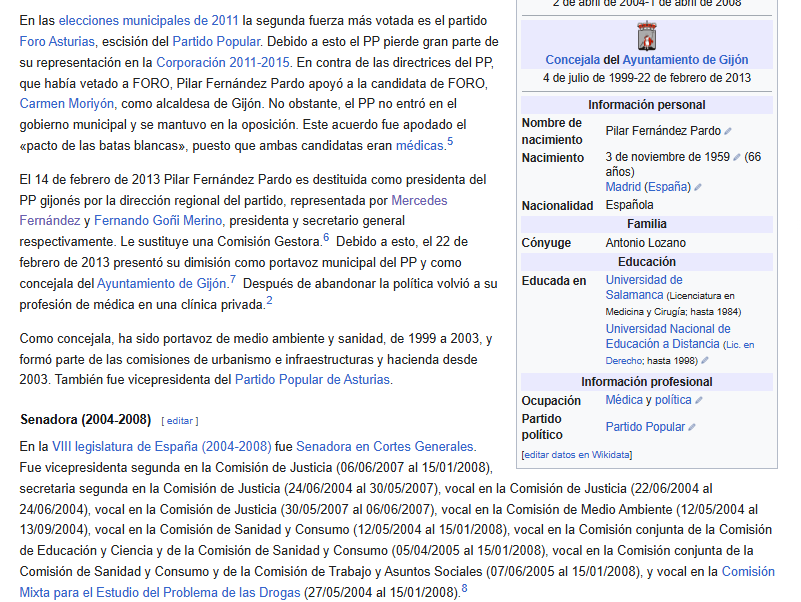Open Partido Popular link in infobox
Image resolution: width=801 pixels, height=602 pixels.
tap(645, 427)
